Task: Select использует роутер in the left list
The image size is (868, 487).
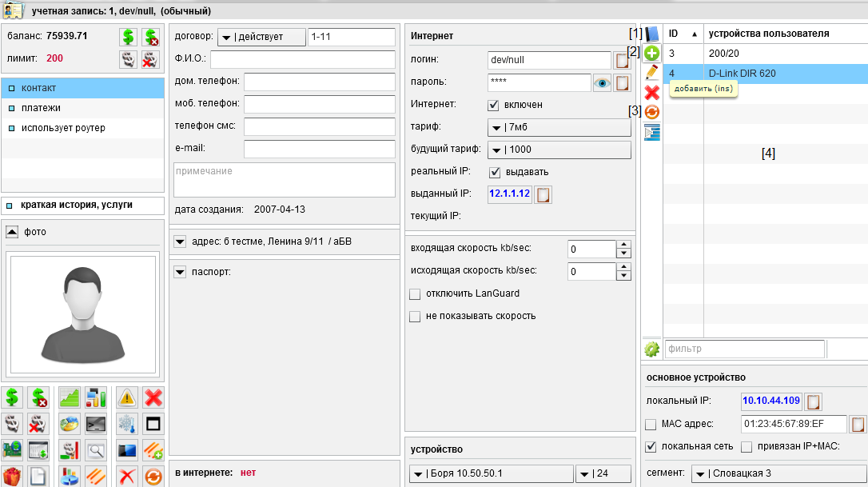Action: (62, 128)
